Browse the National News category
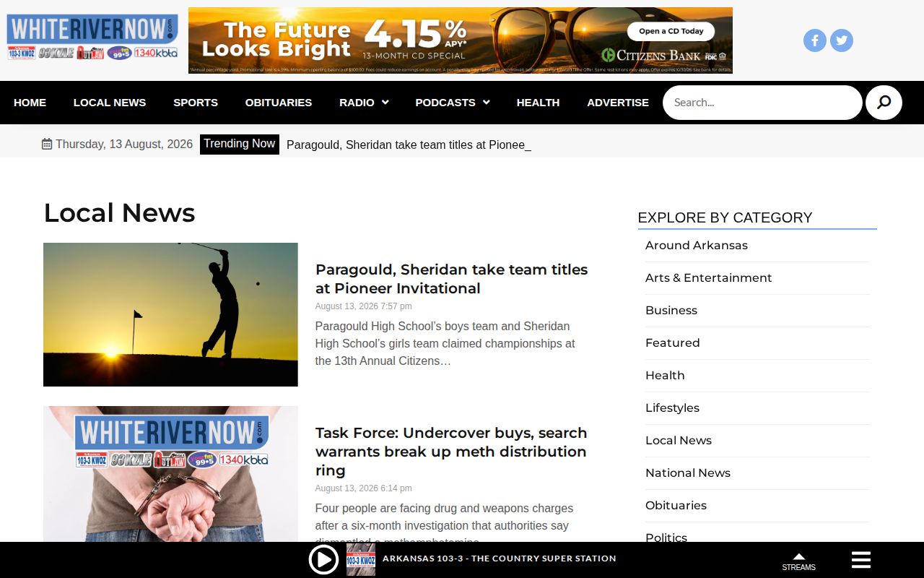 688,473
